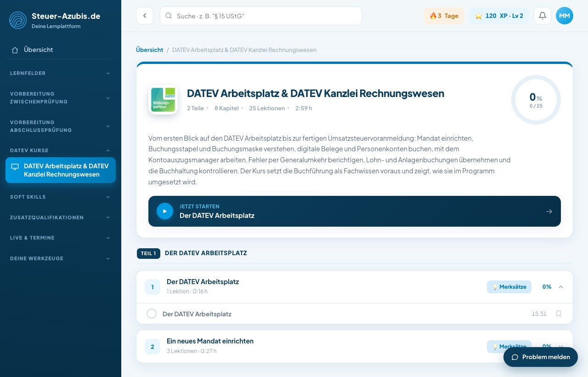Image resolution: width=588 pixels, height=377 pixels.
Task: Click the 2:59 h total duration
Action: tap(304, 109)
